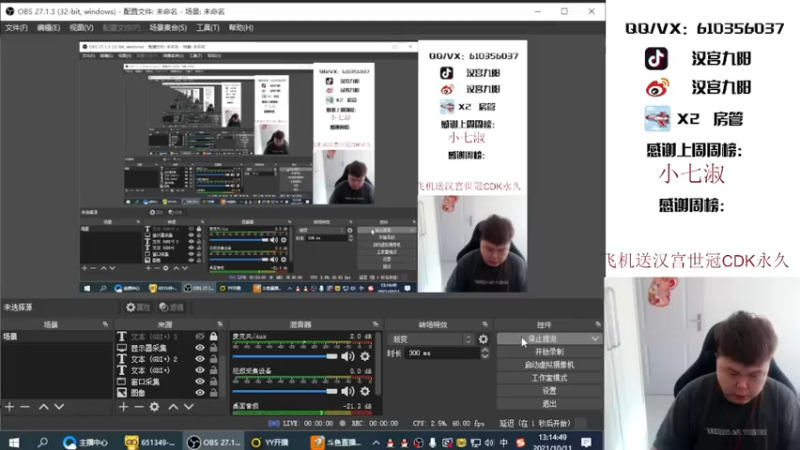Pop out the 混音器 dock panel
Viewport: 800px width, 450px height.
pyautogui.click(x=376, y=324)
